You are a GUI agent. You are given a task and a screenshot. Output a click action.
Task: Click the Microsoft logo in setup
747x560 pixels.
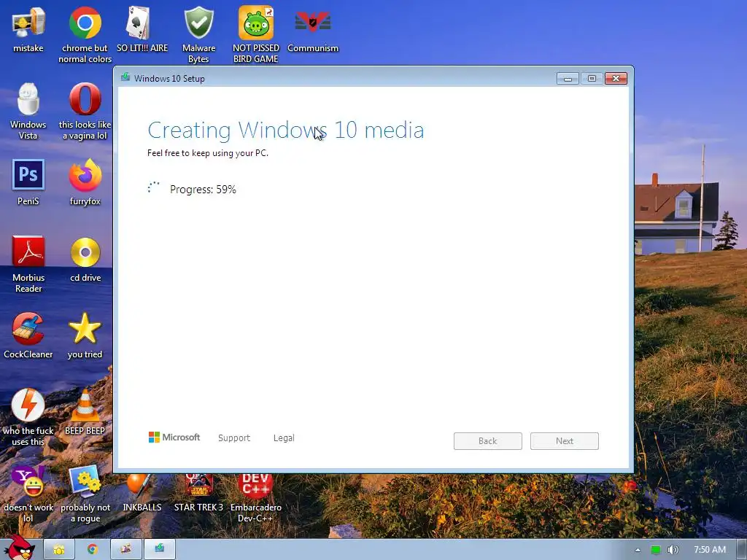(174, 437)
